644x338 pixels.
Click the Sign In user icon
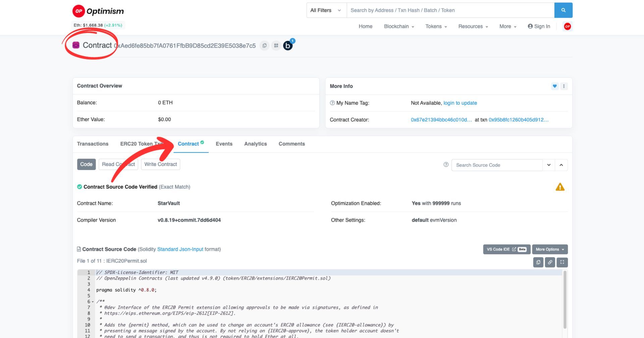point(530,26)
